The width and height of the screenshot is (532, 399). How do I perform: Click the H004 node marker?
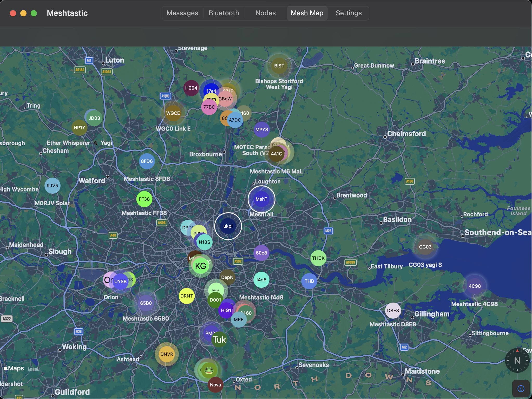coord(191,88)
